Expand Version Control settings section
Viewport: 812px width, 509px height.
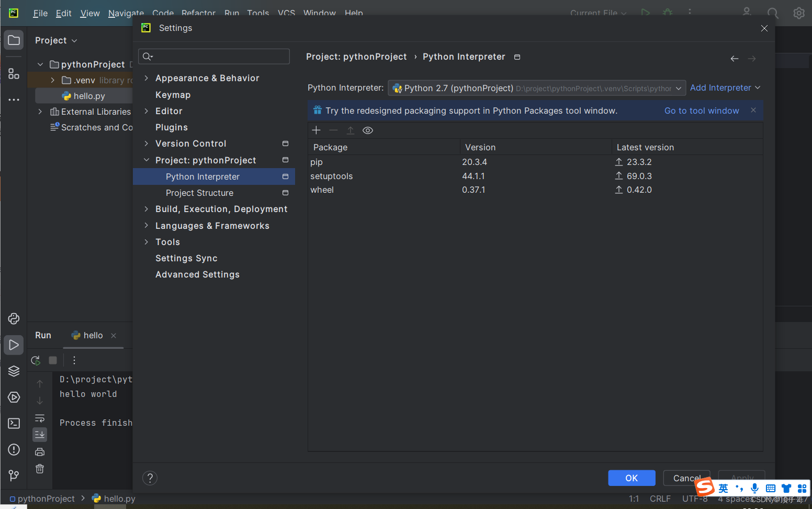pos(146,143)
